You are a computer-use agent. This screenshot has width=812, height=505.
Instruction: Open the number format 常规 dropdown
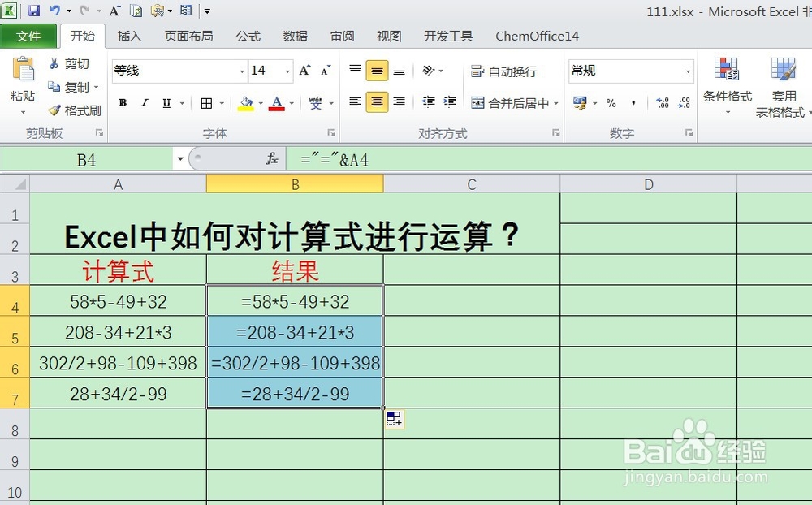click(x=688, y=71)
